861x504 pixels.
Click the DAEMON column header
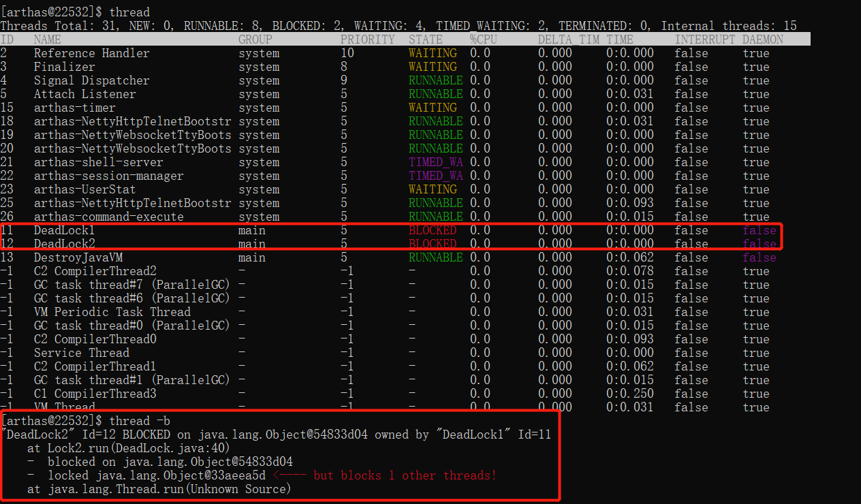coord(763,40)
